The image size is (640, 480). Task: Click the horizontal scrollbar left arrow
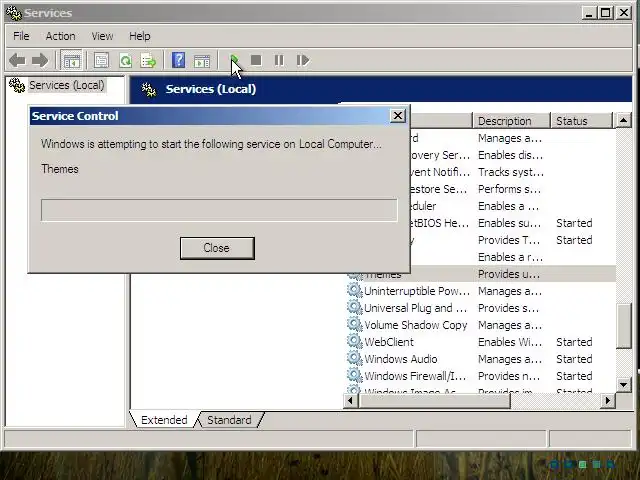pos(350,401)
